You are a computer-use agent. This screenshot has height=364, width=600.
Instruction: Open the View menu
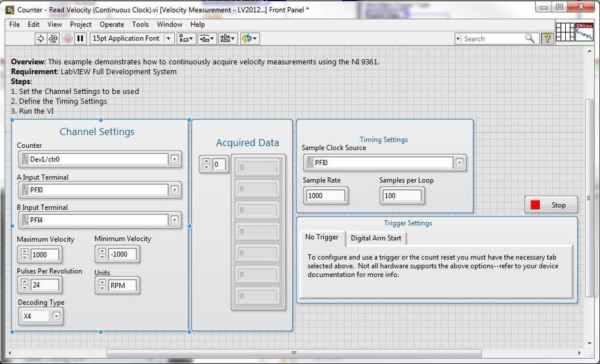pyautogui.click(x=55, y=25)
